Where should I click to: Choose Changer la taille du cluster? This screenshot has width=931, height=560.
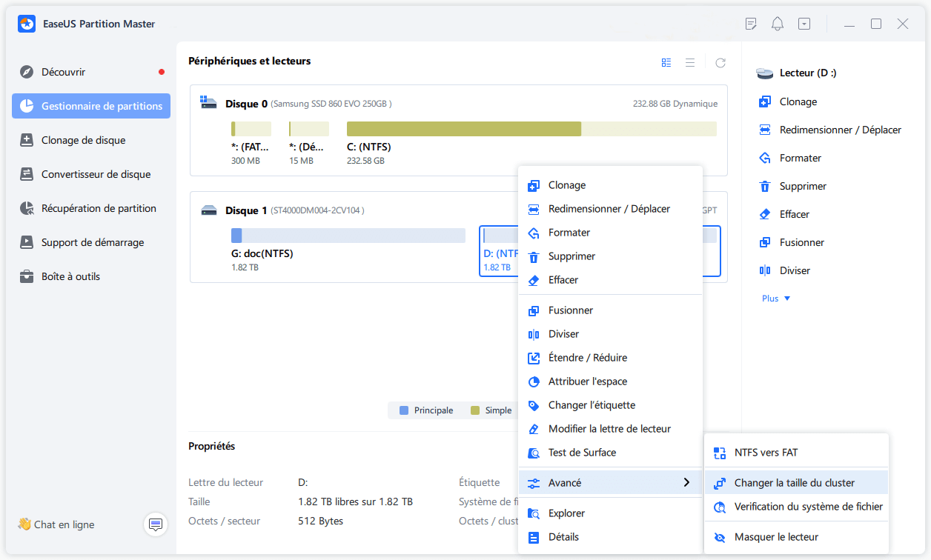[794, 483]
